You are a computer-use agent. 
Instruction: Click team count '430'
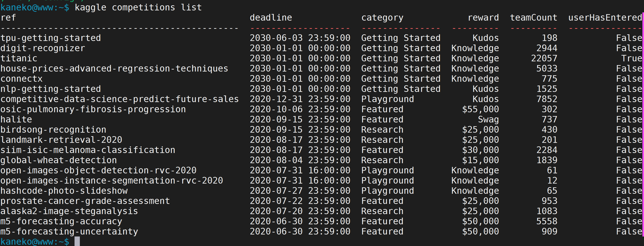pyautogui.click(x=550, y=130)
